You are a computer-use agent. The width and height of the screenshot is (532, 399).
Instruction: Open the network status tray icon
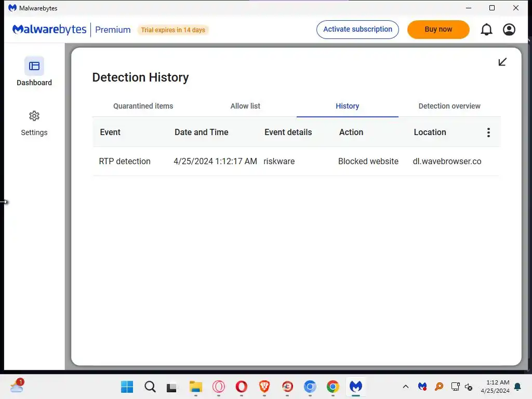455,387
